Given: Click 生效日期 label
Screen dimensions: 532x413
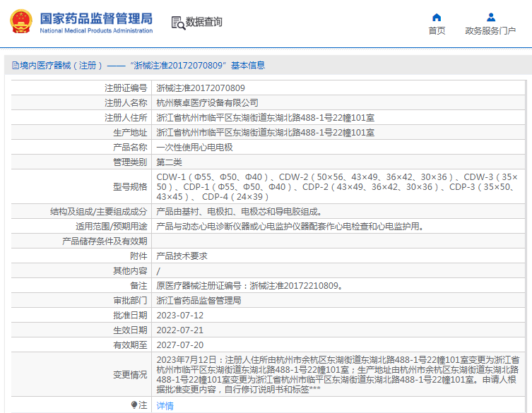Looking at the screenshot, I should (x=130, y=330).
